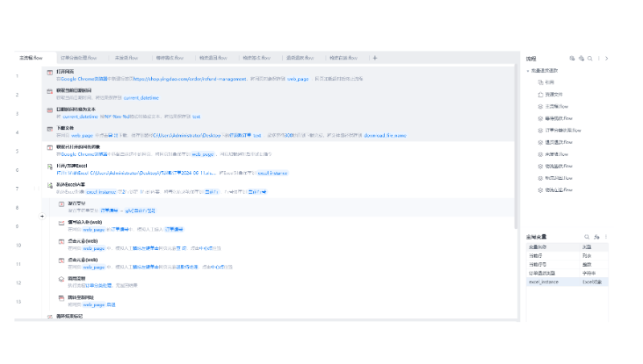Click the shop.jingdao.com refund-management URL link

click(190, 79)
